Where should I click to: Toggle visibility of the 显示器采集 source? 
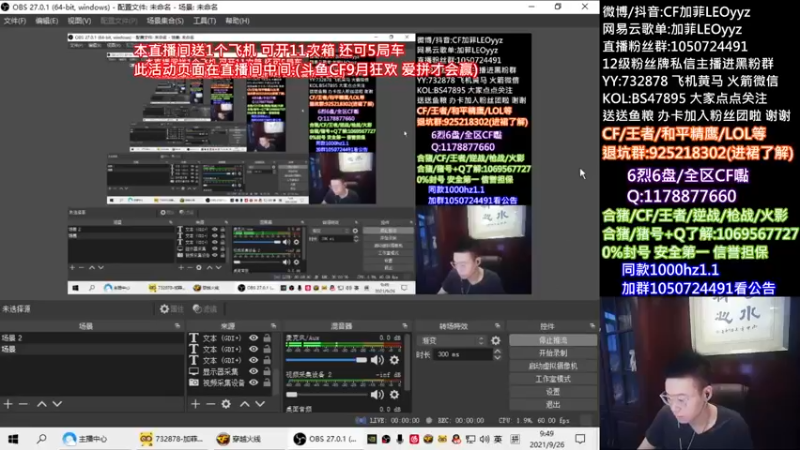click(254, 371)
